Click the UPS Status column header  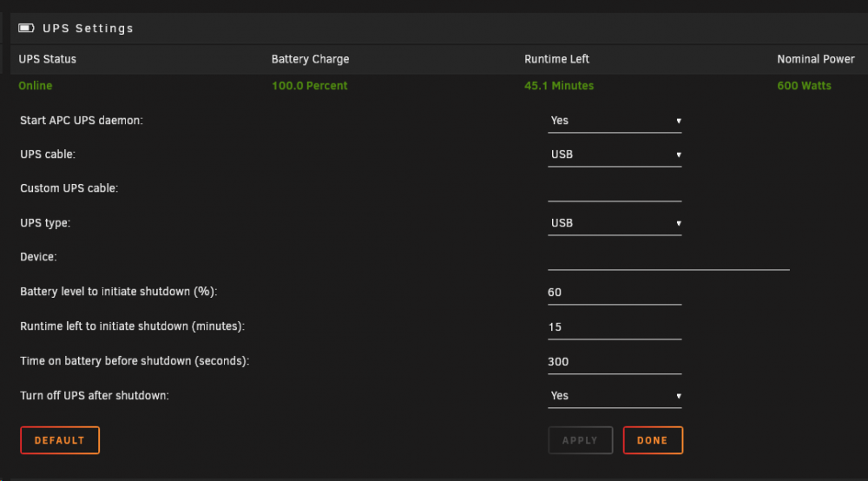(48, 59)
